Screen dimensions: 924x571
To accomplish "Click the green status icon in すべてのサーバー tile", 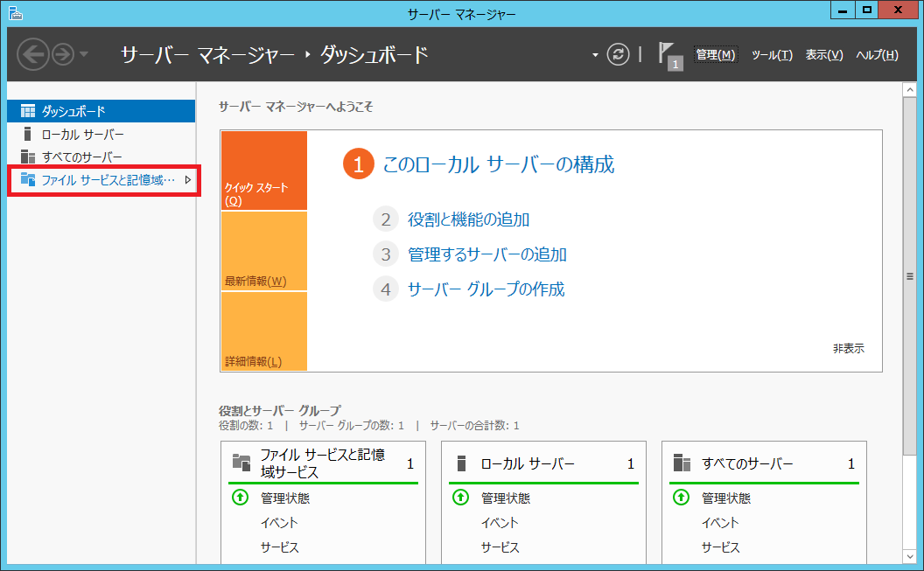I will [x=681, y=498].
